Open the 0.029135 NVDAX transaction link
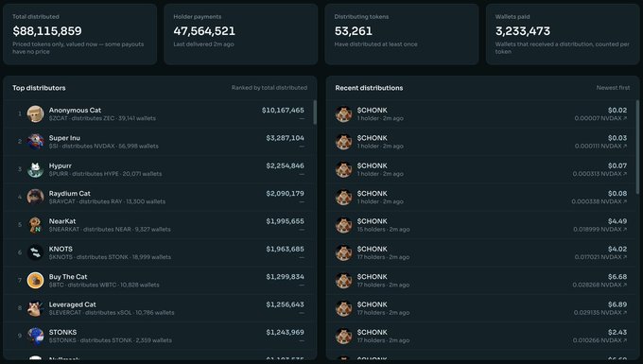This screenshot has height=364, width=643. [600, 312]
